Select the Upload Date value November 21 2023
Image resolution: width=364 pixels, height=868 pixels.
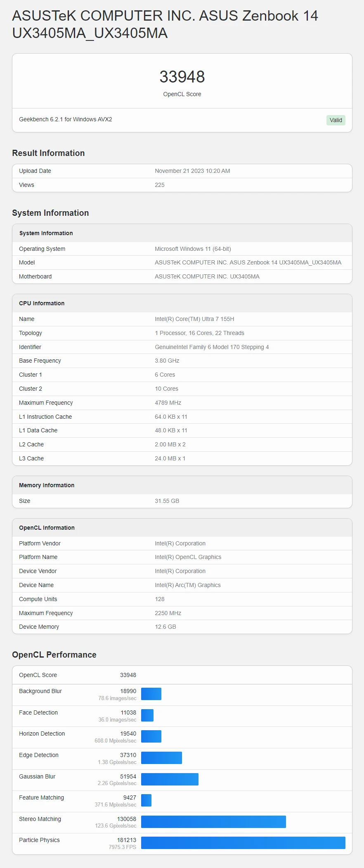tap(192, 171)
